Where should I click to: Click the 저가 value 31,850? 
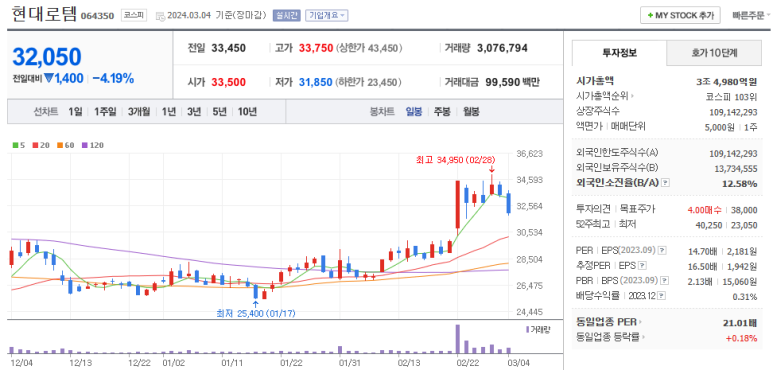(316, 82)
